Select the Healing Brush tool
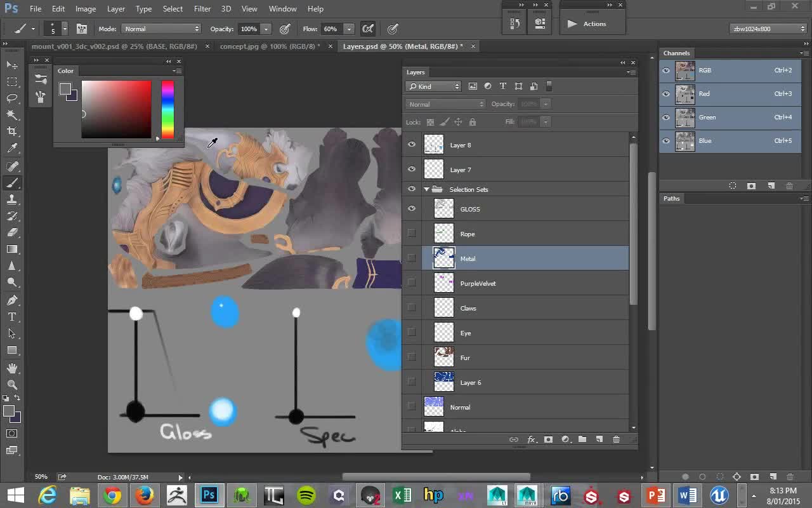The image size is (812, 508). (x=12, y=166)
